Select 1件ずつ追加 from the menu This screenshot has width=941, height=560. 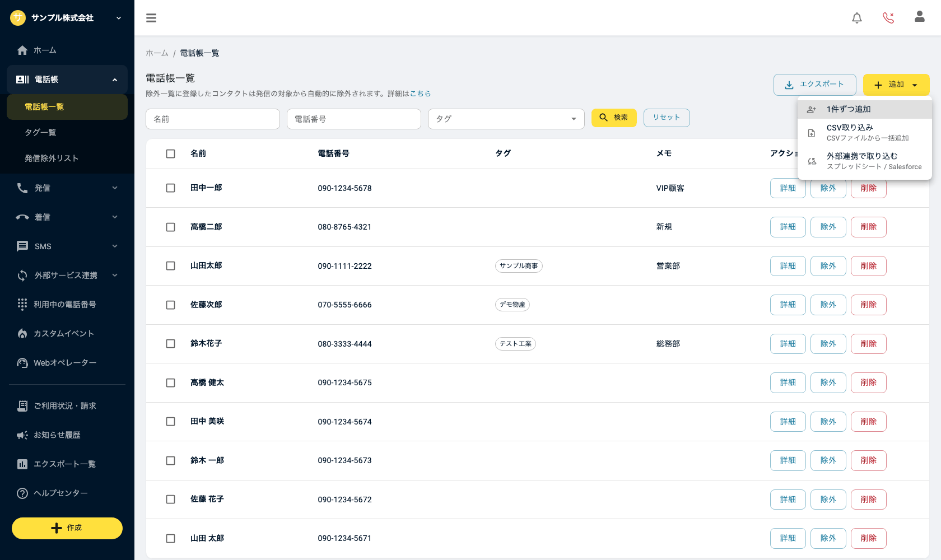[865, 109]
